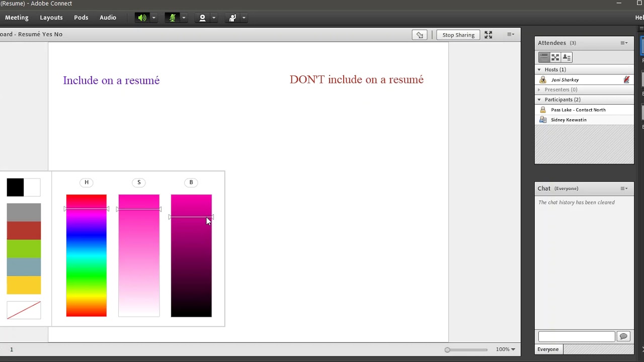Open the Chat pod options menu
The image size is (644, 362).
click(624, 189)
